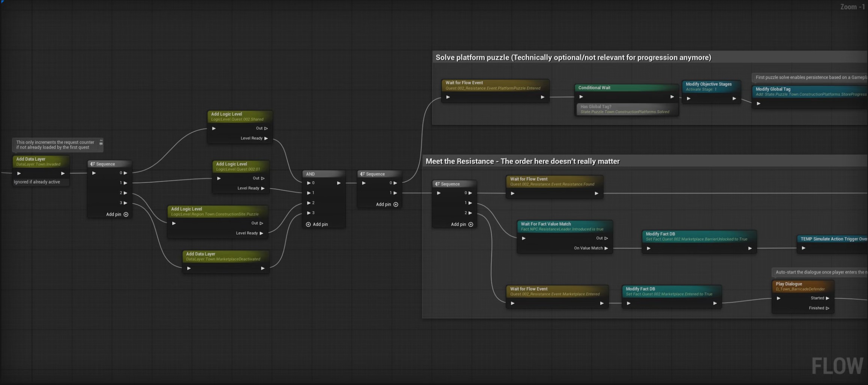This screenshot has height=385, width=868.
Task: Click Level Ready pin of ConstructionSite.Puzzle node
Action: [x=262, y=233]
